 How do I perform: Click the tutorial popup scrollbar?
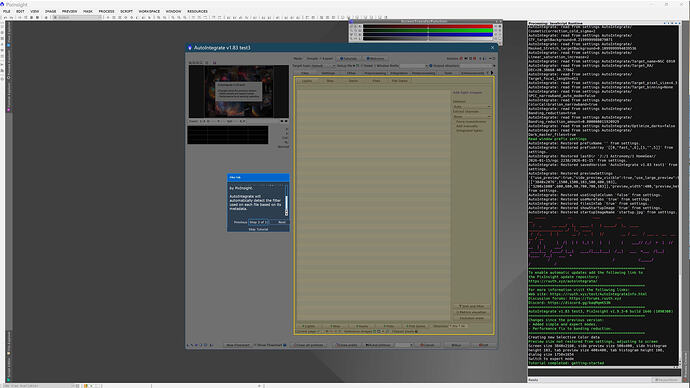pos(286,200)
